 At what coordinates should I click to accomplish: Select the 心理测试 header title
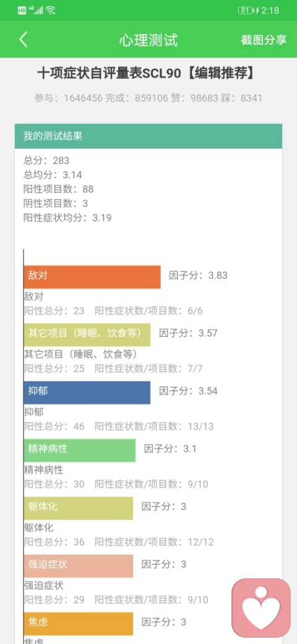click(148, 40)
